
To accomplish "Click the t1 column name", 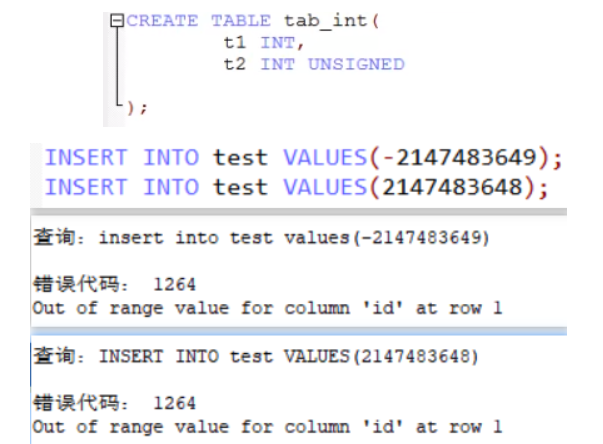I will coord(234,42).
